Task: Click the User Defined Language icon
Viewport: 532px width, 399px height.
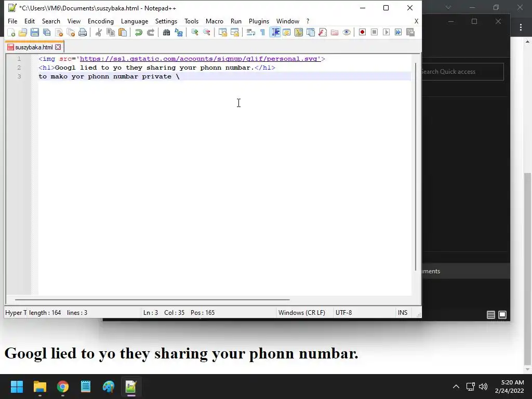Action: [x=287, y=32]
